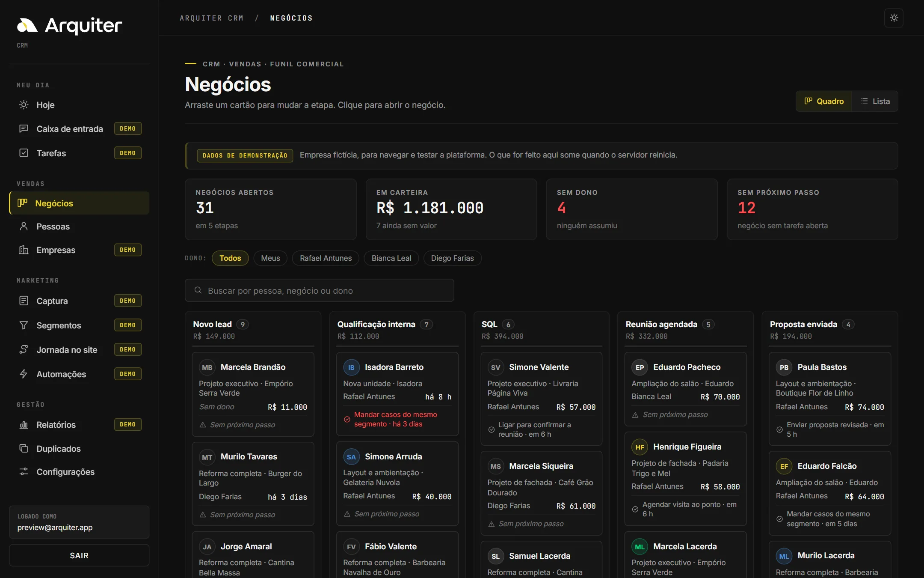The width and height of the screenshot is (924, 578).
Task: Focus the search field for pessoa, negócio
Action: click(319, 291)
